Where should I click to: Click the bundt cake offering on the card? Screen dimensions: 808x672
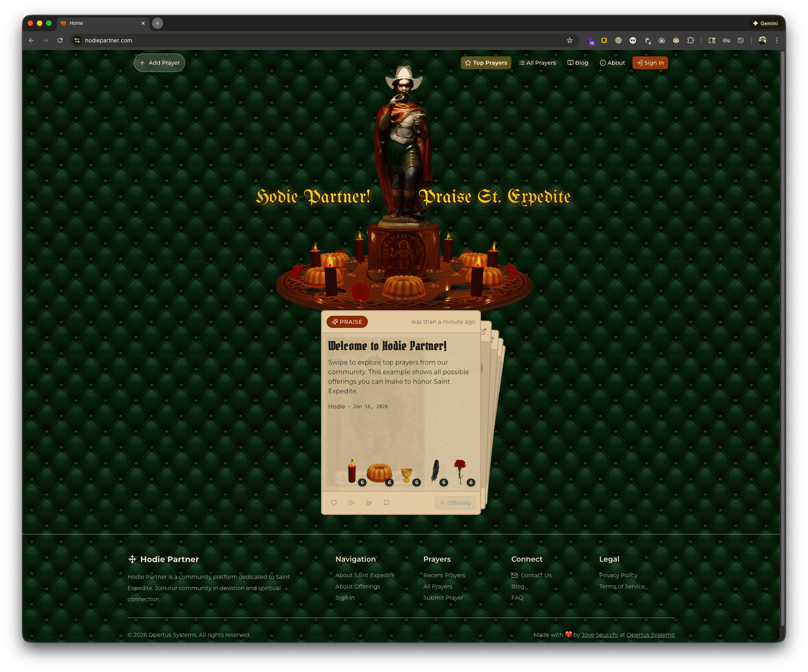[379, 473]
